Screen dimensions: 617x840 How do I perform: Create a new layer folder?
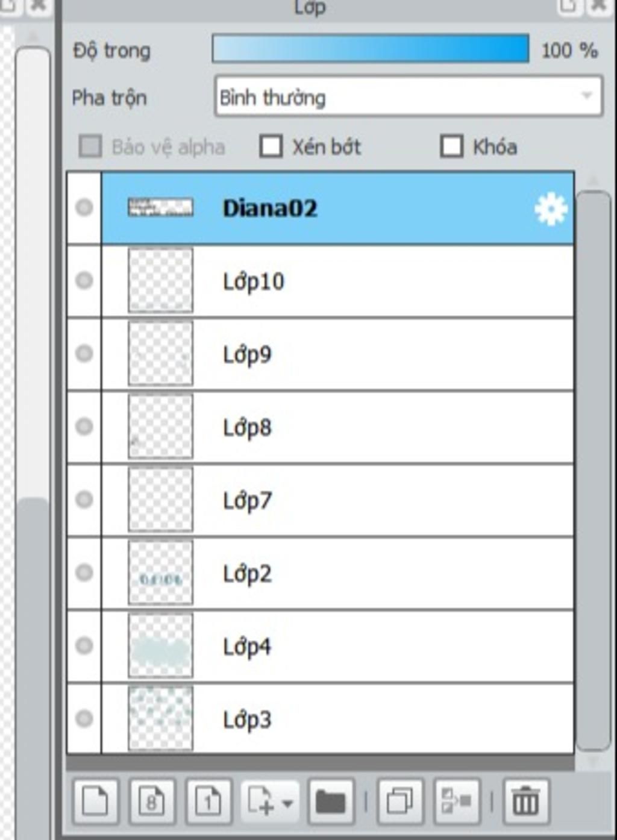click(331, 801)
